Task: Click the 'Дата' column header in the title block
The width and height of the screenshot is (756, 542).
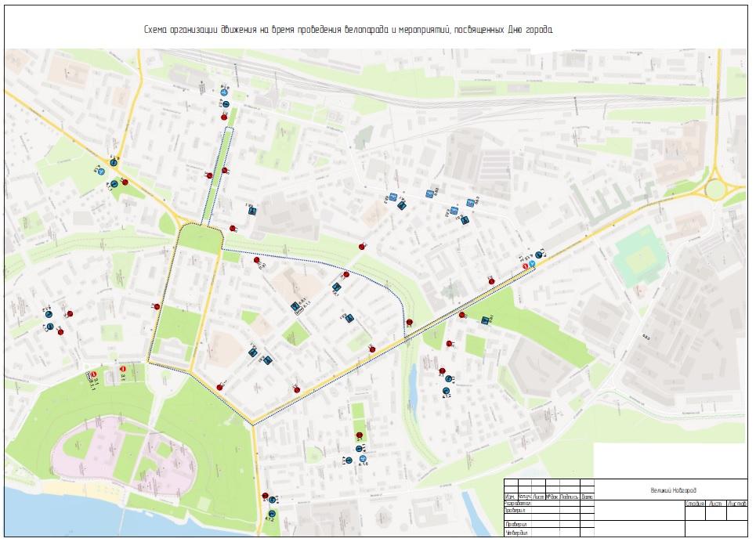Action: click(x=587, y=497)
